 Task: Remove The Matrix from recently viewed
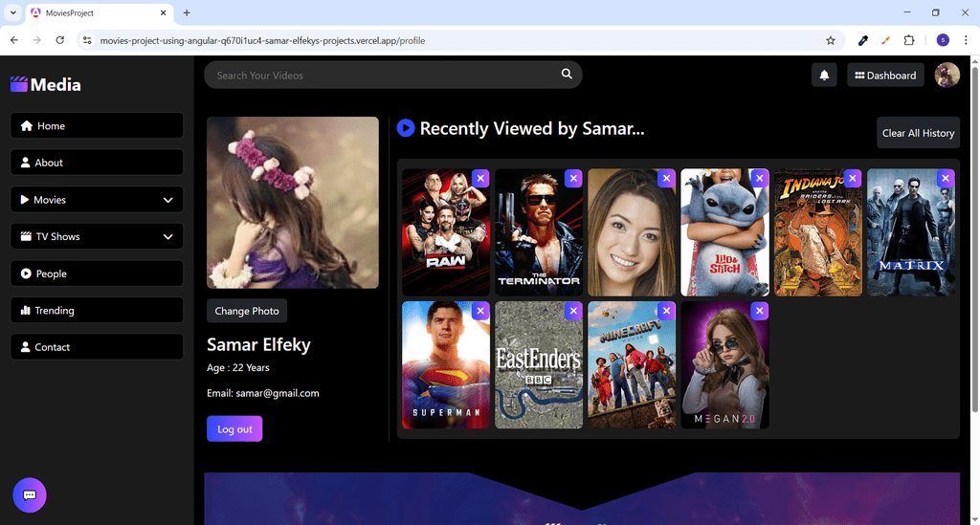(946, 178)
